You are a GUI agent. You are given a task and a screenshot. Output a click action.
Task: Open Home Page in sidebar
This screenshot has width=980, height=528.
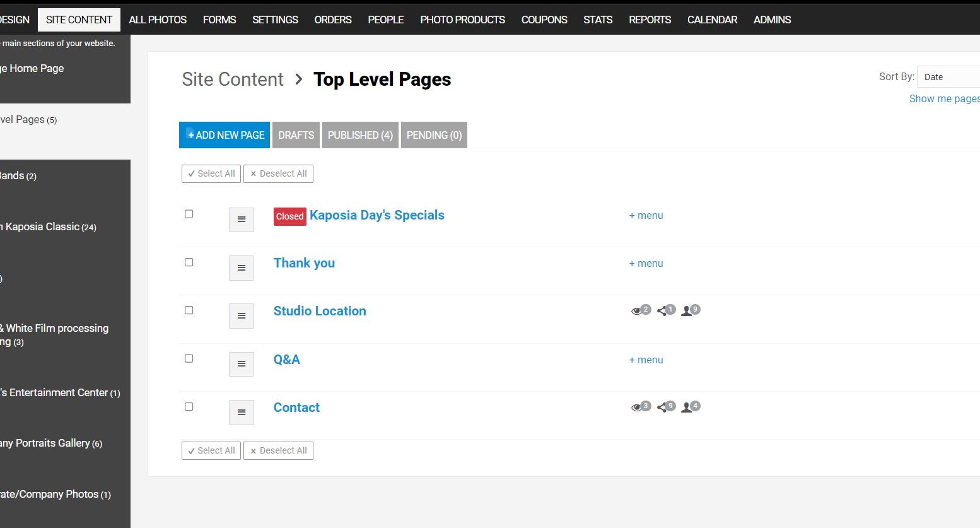(32, 68)
